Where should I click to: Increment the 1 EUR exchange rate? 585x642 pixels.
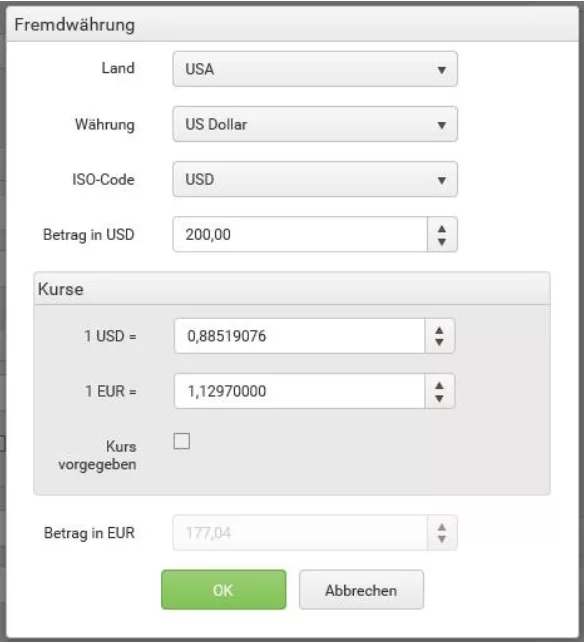point(439,385)
